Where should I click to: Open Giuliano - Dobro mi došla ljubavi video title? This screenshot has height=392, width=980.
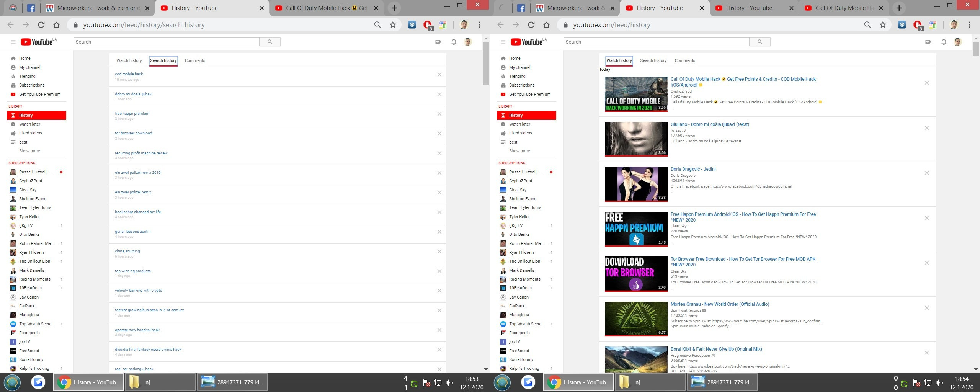(x=710, y=124)
